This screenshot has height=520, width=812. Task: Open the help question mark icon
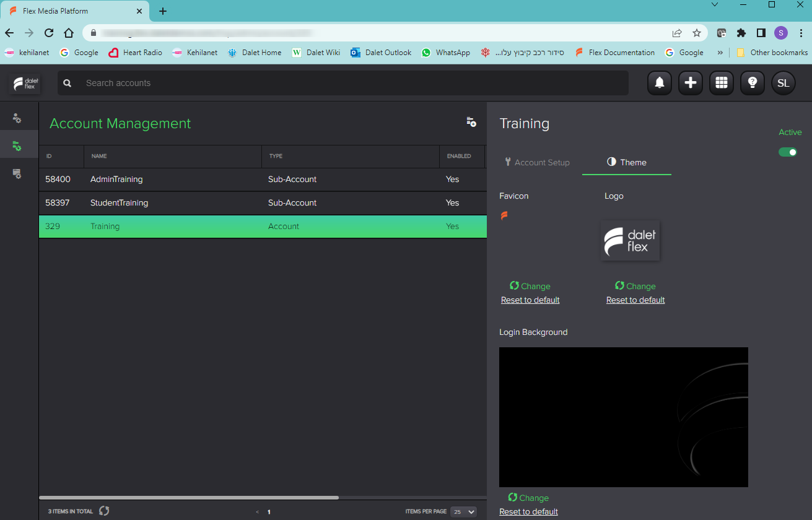point(753,83)
